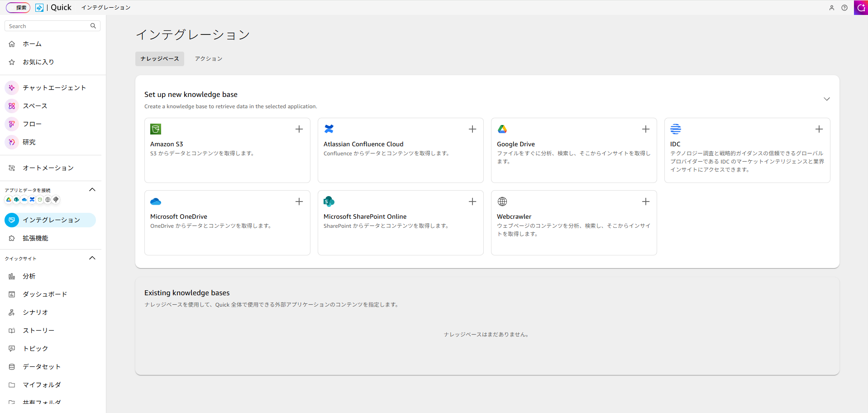This screenshot has height=413, width=868.
Task: Open the help question mark icon
Action: coord(844,8)
